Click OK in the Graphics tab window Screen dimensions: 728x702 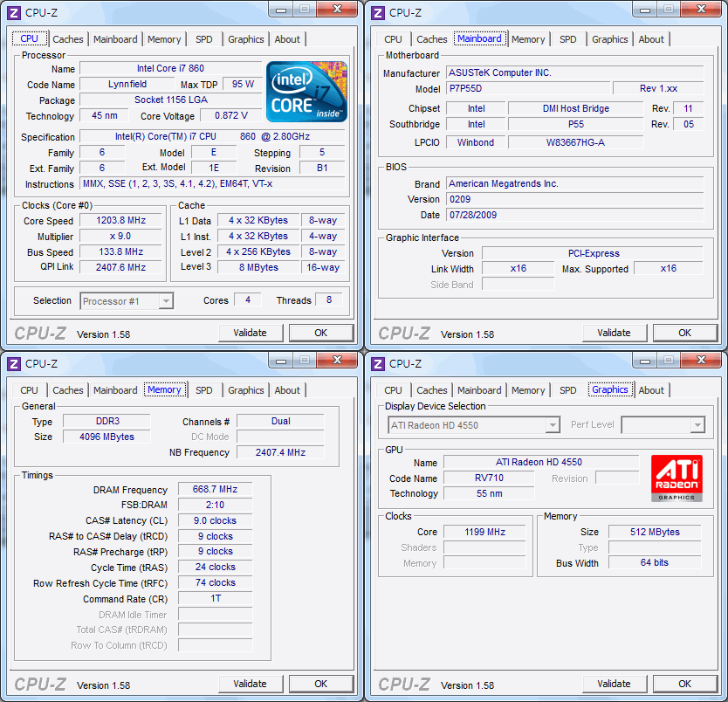685,684
